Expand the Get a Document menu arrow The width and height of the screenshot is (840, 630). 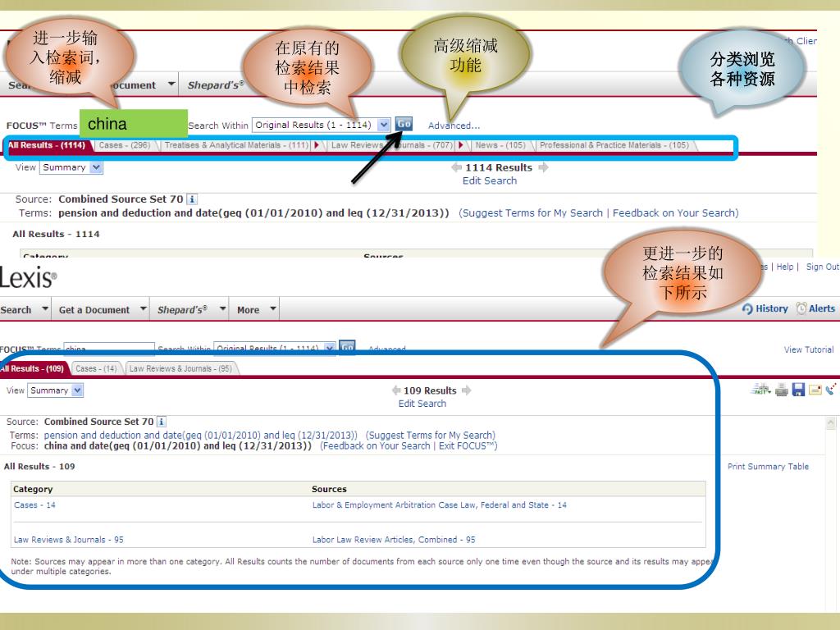coord(143,308)
